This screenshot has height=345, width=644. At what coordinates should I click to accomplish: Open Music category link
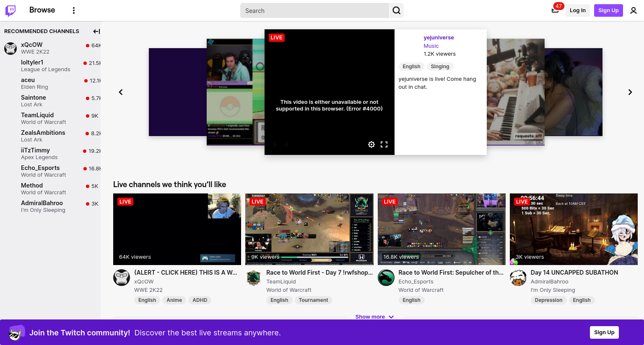(x=431, y=46)
